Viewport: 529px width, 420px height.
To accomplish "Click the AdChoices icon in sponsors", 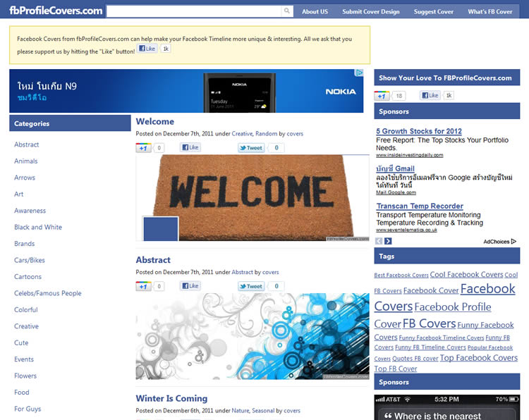I will tap(513, 241).
